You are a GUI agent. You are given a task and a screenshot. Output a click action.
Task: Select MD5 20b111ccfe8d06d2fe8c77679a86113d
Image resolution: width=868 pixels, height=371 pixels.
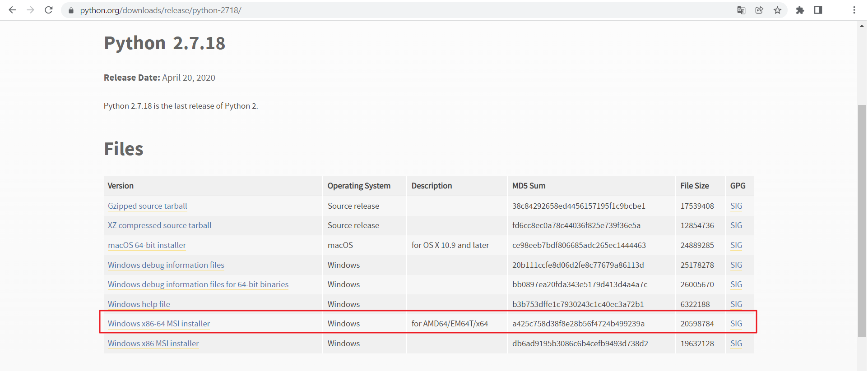[578, 265]
